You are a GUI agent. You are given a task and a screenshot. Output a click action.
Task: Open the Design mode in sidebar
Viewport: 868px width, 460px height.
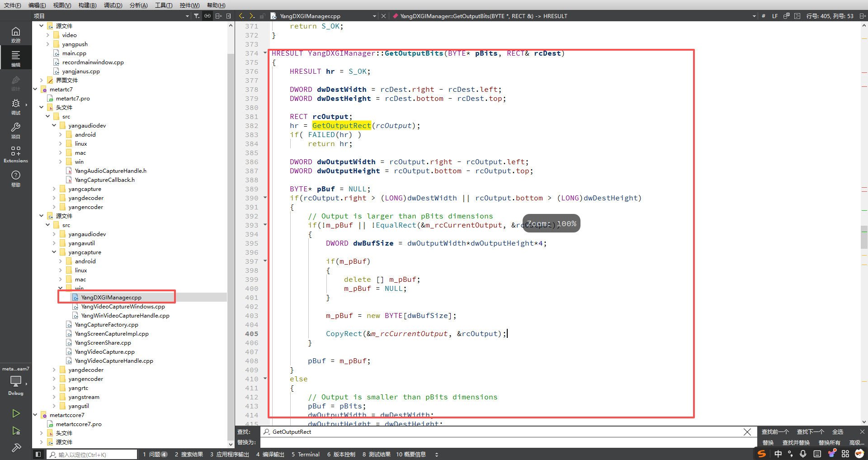(x=16, y=83)
